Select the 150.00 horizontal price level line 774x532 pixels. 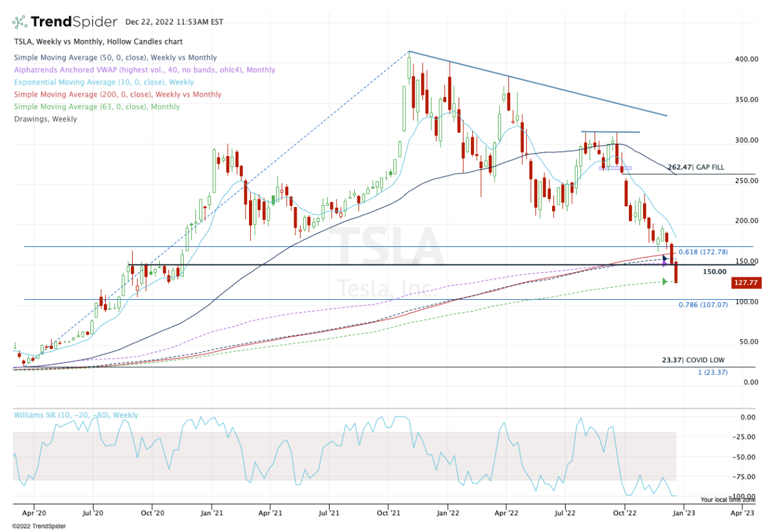coord(387,264)
